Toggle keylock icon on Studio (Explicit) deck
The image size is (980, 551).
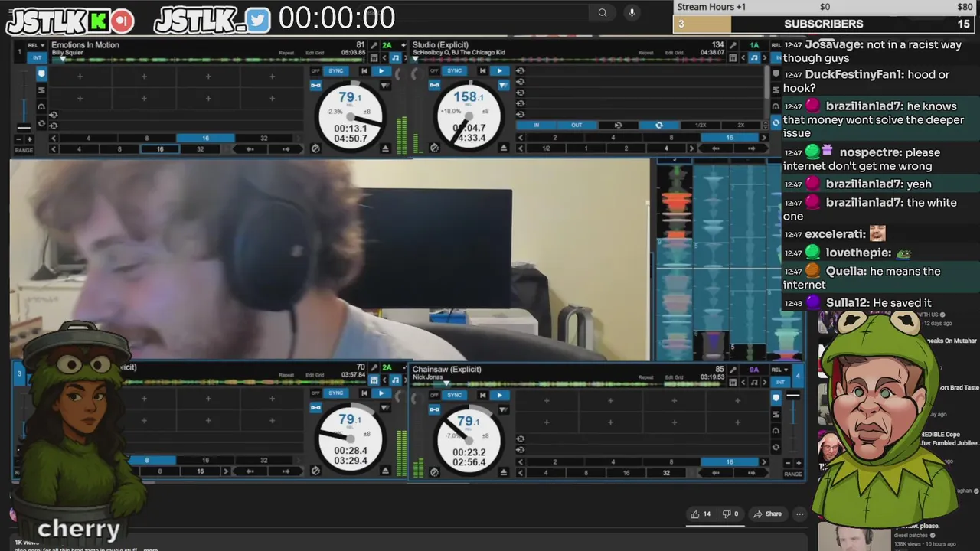[x=434, y=85]
